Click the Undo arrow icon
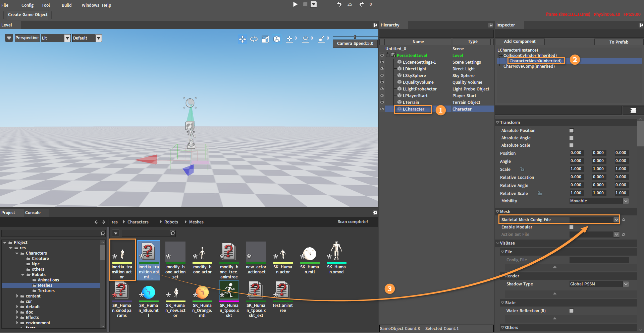Viewport: 644px width, 333px height. 339,4
